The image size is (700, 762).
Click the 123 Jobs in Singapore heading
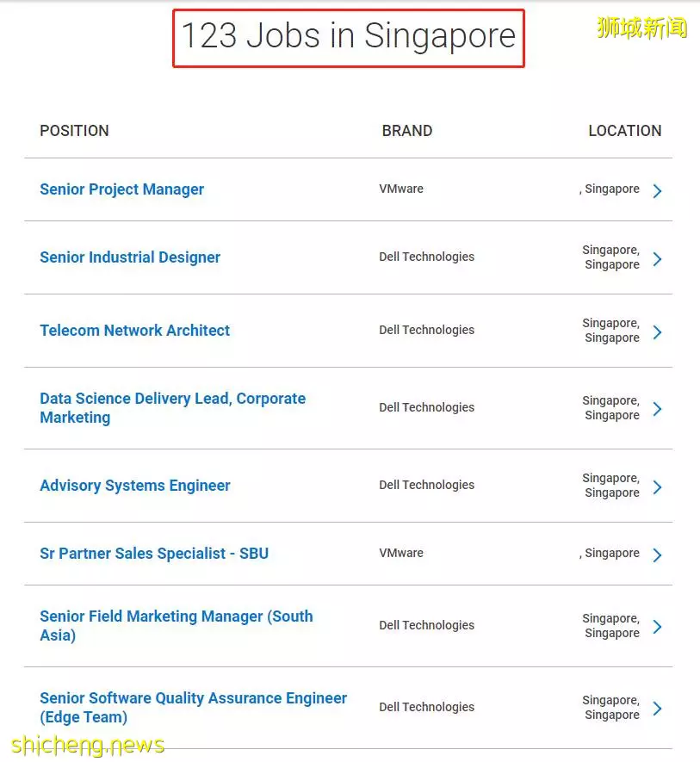click(349, 36)
